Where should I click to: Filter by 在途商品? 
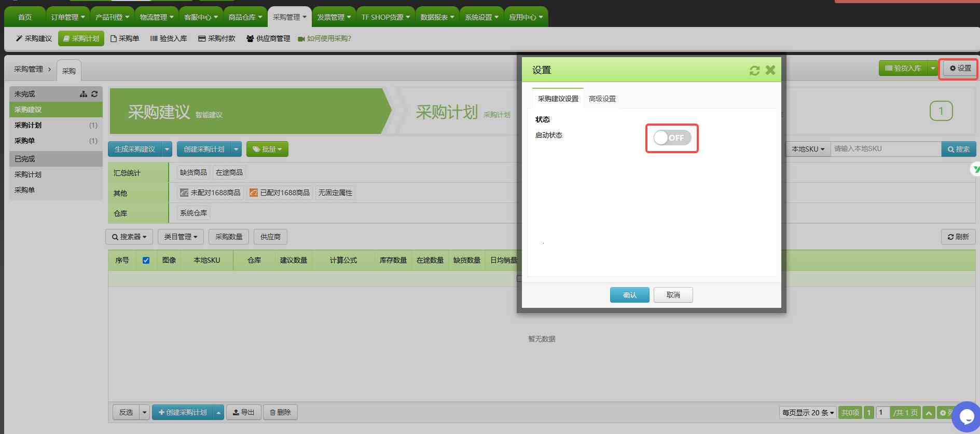click(x=229, y=172)
